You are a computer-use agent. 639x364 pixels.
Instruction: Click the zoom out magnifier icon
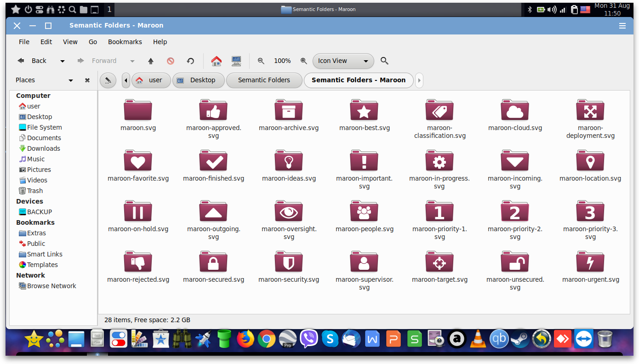pyautogui.click(x=261, y=61)
